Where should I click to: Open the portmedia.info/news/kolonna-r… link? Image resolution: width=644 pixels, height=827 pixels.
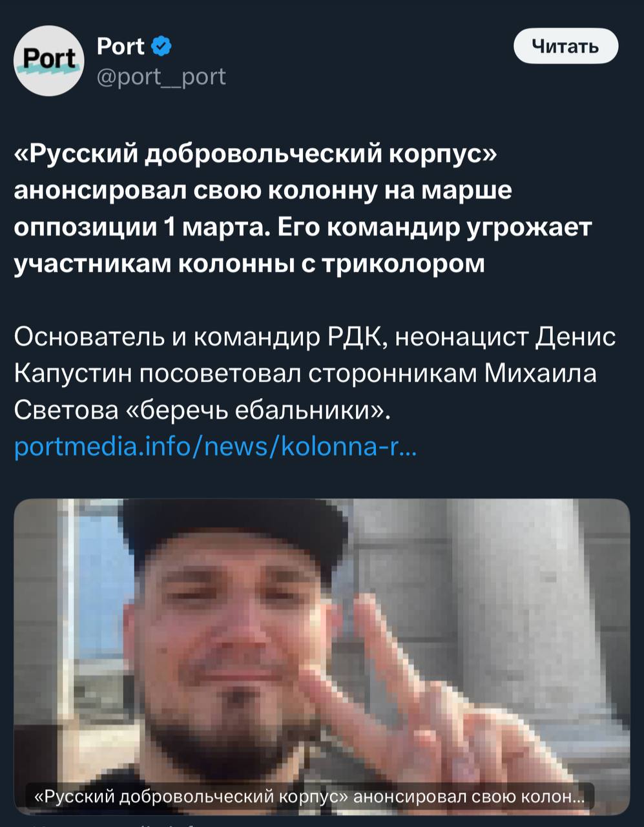(215, 446)
